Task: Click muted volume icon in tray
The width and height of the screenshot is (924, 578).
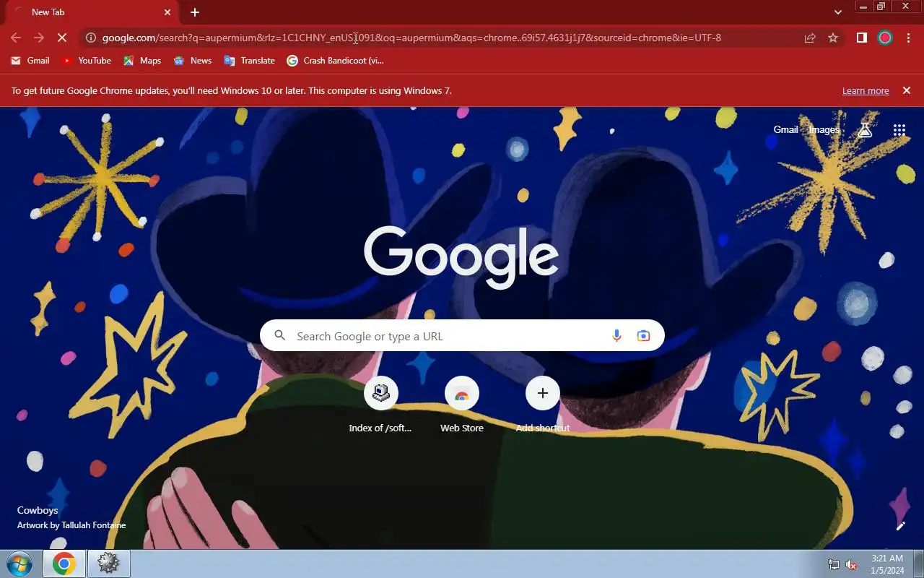Action: pyautogui.click(x=852, y=564)
